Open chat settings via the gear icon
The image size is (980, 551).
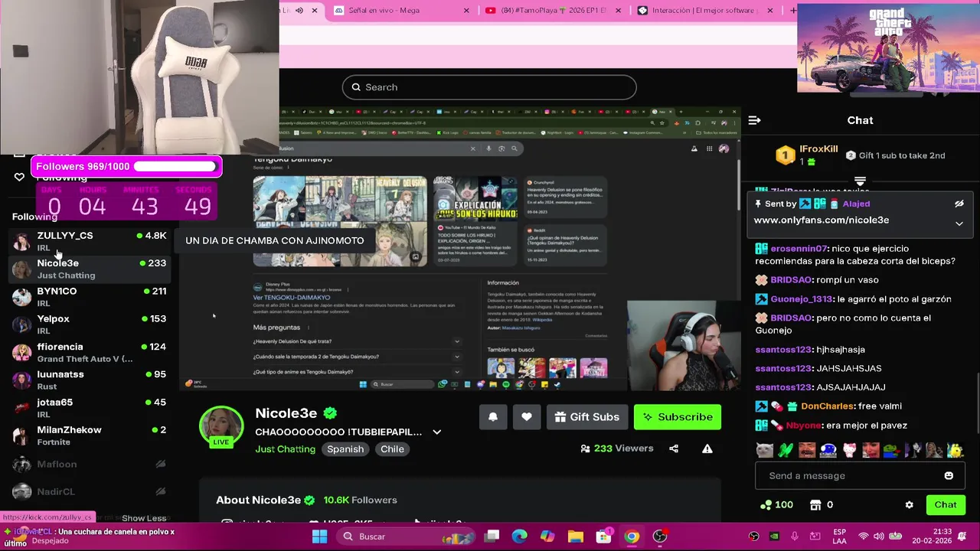click(x=909, y=505)
